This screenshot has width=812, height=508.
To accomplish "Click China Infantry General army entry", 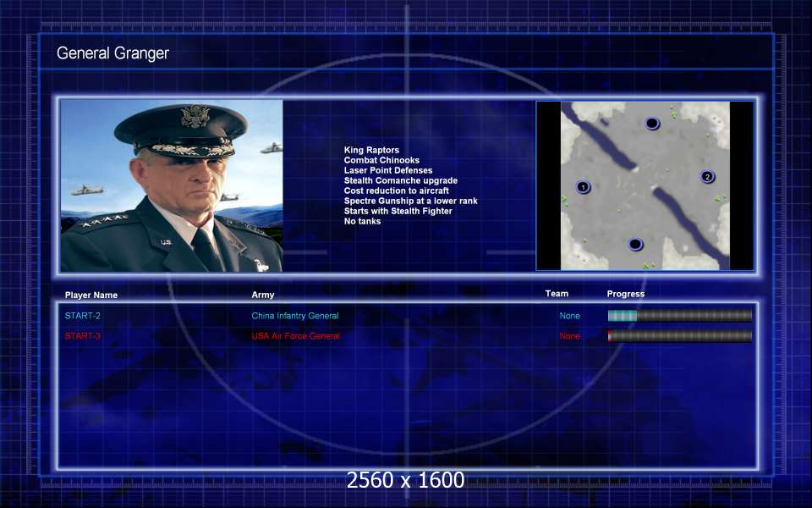I will (295, 316).
